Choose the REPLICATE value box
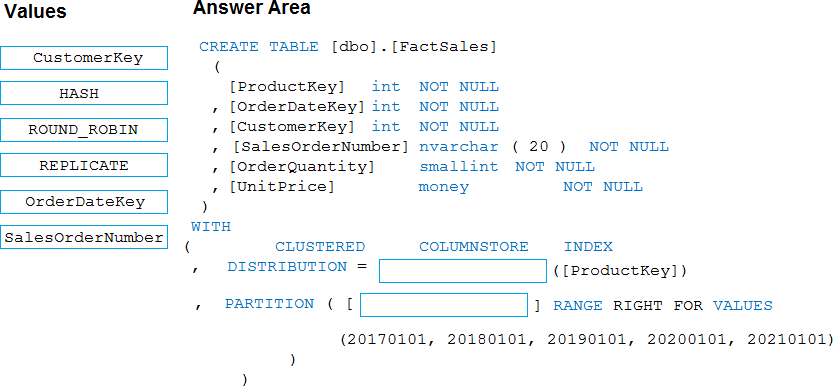The width and height of the screenshot is (833, 386). coord(84,165)
